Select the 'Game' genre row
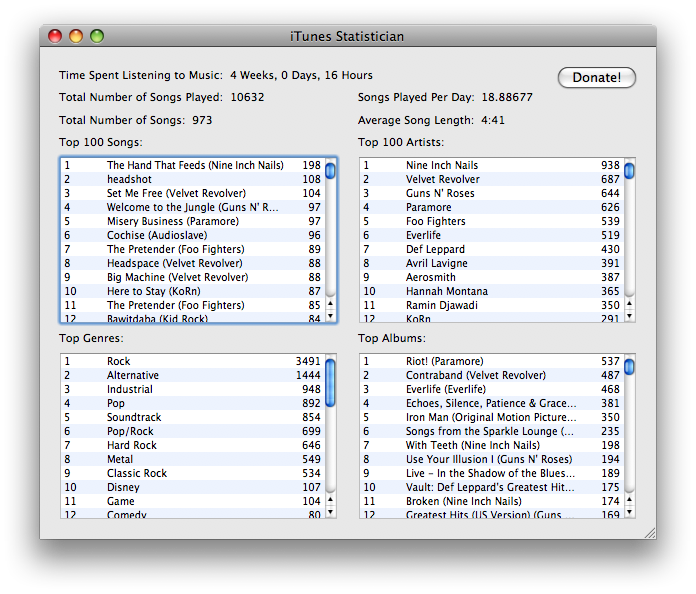 [193, 501]
